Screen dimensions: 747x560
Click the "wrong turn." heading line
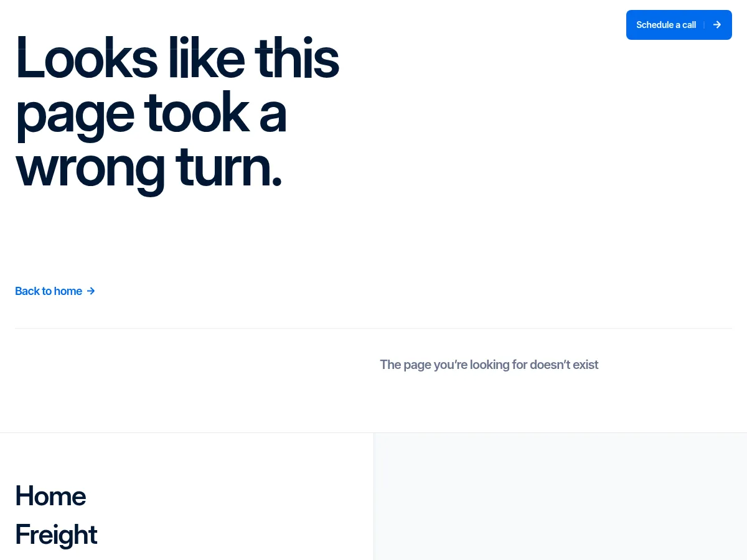click(x=149, y=168)
